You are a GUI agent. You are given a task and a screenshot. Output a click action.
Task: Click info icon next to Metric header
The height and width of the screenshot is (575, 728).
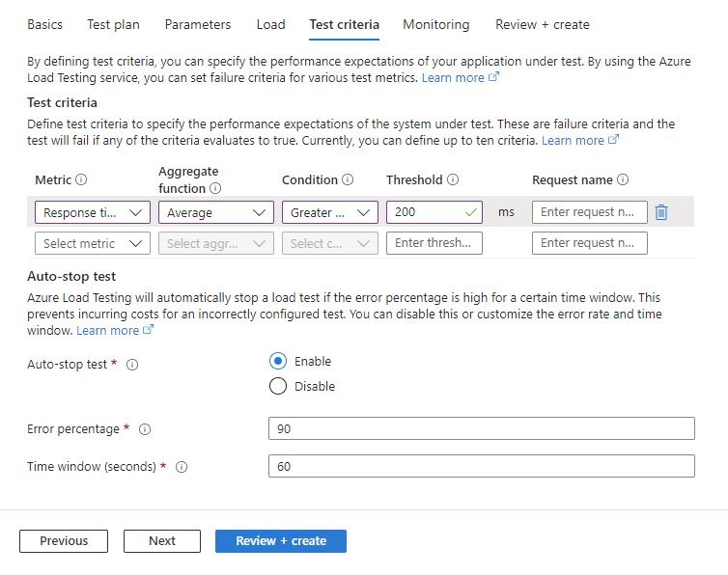[81, 179]
